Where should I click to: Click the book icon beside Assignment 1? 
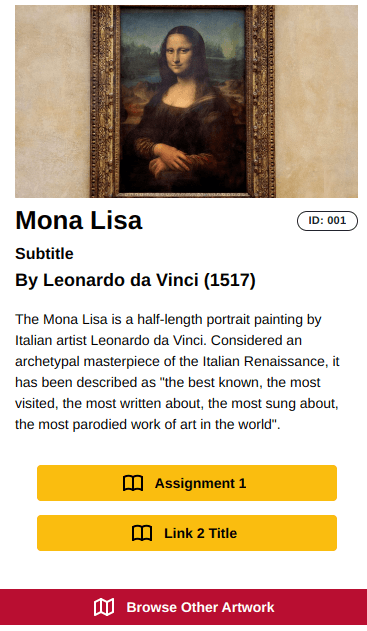point(133,483)
